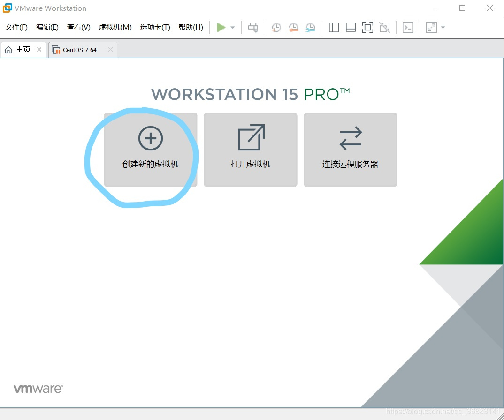Open the 文件(F) menu
The width and height of the screenshot is (504, 420).
point(16,27)
